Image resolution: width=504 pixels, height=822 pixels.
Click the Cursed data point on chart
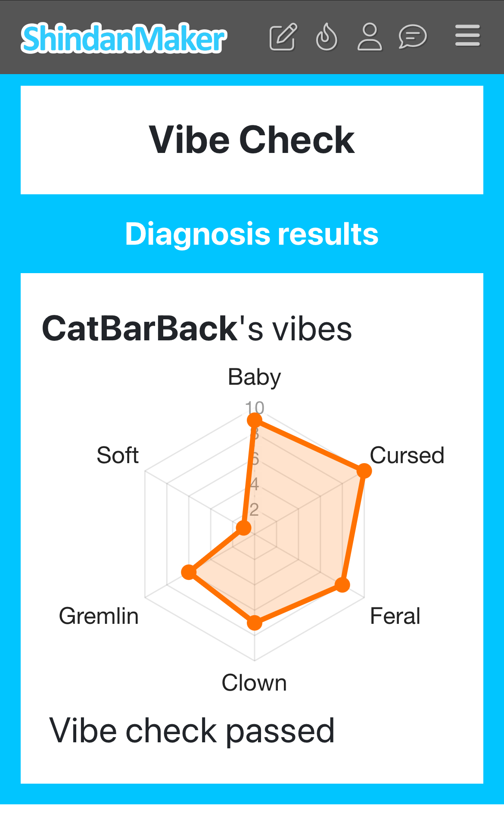(364, 471)
